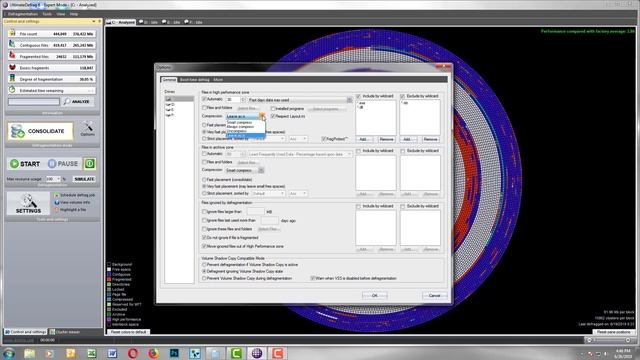
Task: Open Windows Explorer folder icon in taskbar
Action: (29, 353)
